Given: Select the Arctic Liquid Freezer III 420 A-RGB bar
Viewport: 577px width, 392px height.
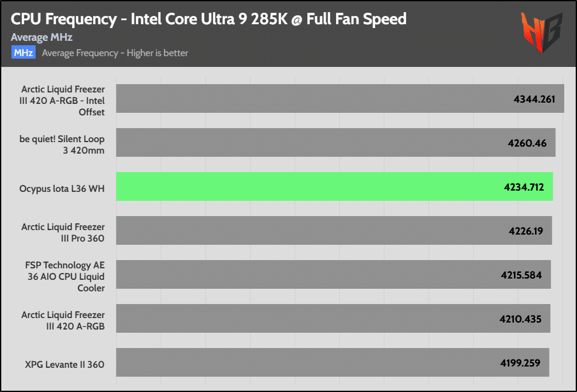Looking at the screenshot, I should [x=333, y=318].
